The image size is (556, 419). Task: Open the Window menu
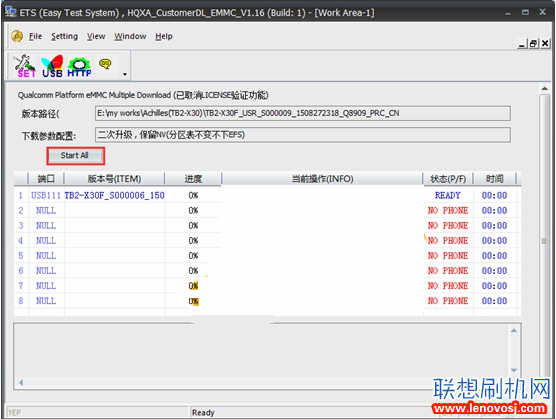click(x=130, y=36)
